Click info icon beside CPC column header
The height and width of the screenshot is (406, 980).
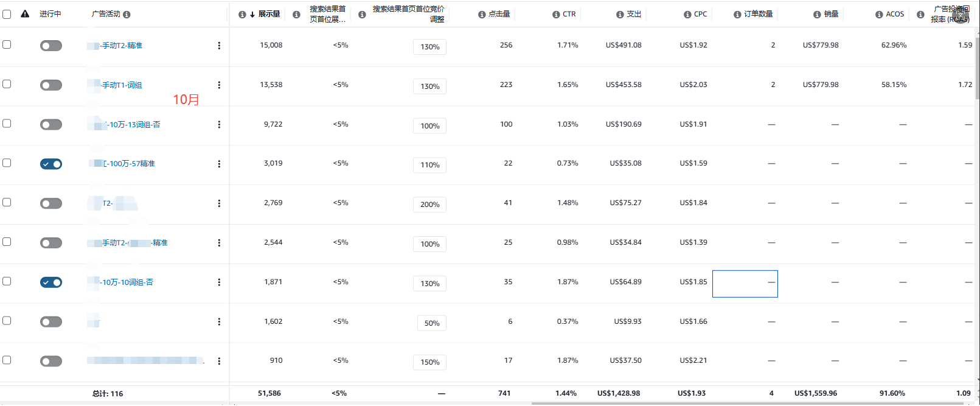tap(687, 15)
